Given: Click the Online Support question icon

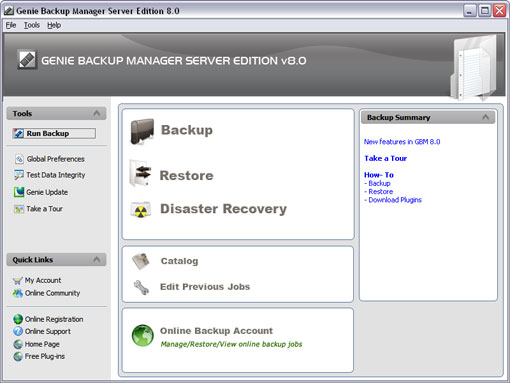Looking at the screenshot, I should pyautogui.click(x=18, y=332).
